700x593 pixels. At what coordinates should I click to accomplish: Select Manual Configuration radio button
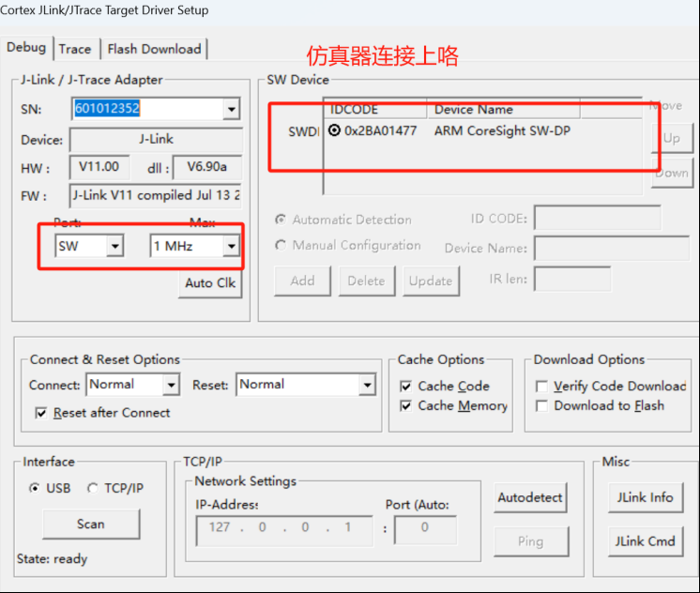[281, 245]
